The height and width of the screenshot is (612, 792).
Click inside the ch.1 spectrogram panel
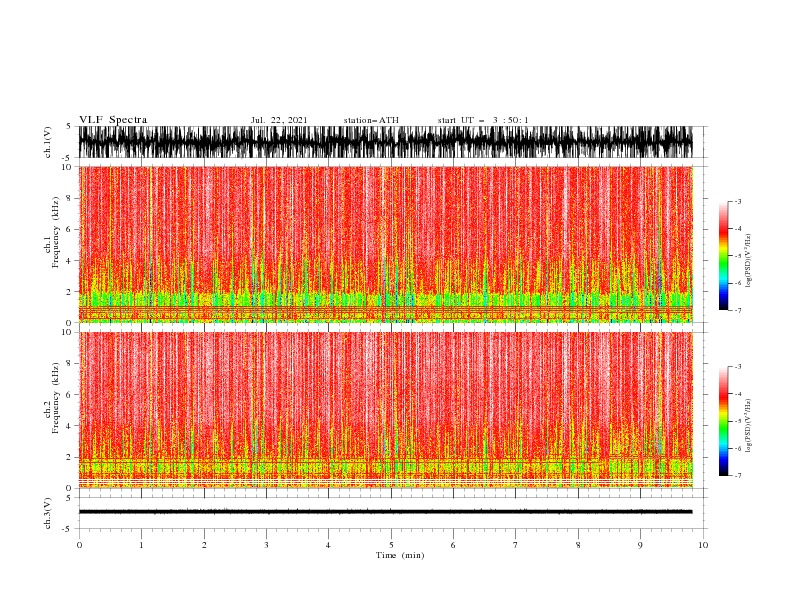pyautogui.click(x=385, y=244)
